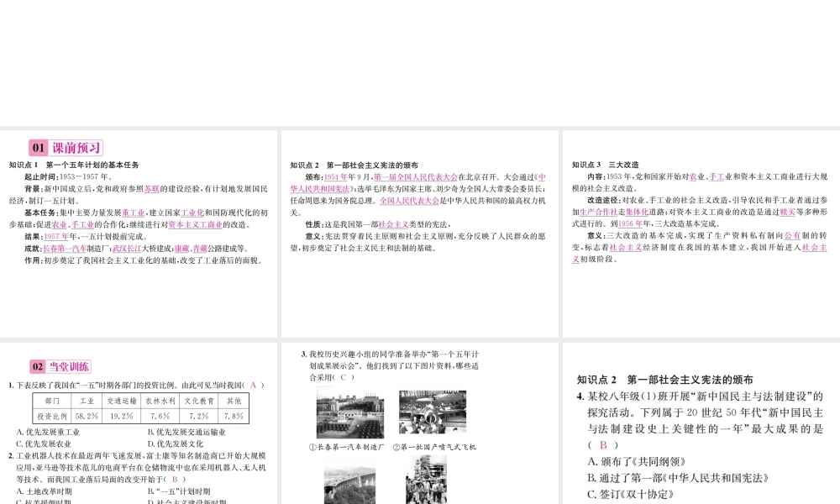
Task: Click the 交通运输 column header in table
Action: (x=122, y=401)
